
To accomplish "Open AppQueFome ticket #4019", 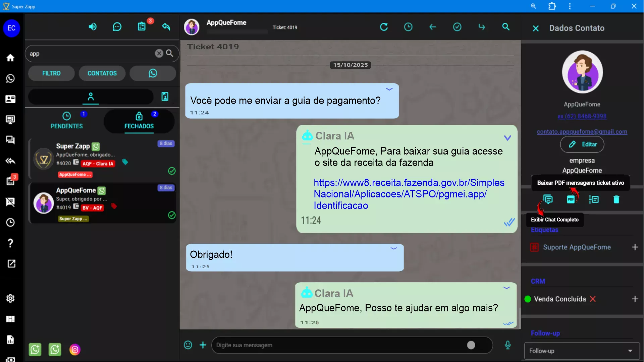I will pos(103,203).
